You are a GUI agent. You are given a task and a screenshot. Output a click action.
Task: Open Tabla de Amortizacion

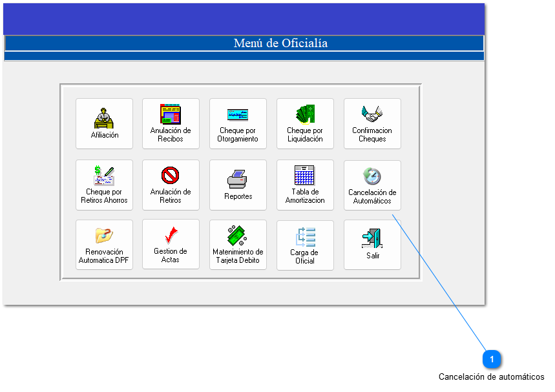(305, 185)
